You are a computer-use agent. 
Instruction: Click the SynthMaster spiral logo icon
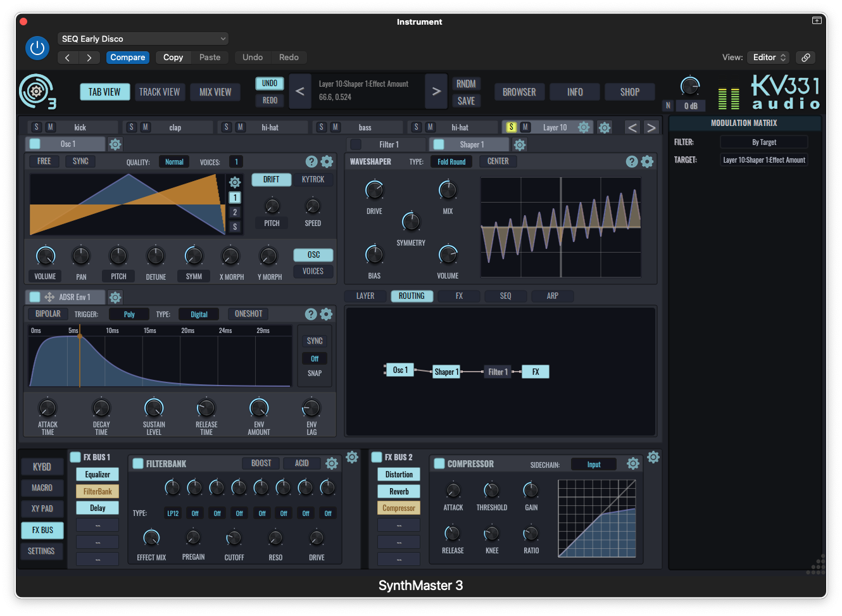(x=37, y=91)
